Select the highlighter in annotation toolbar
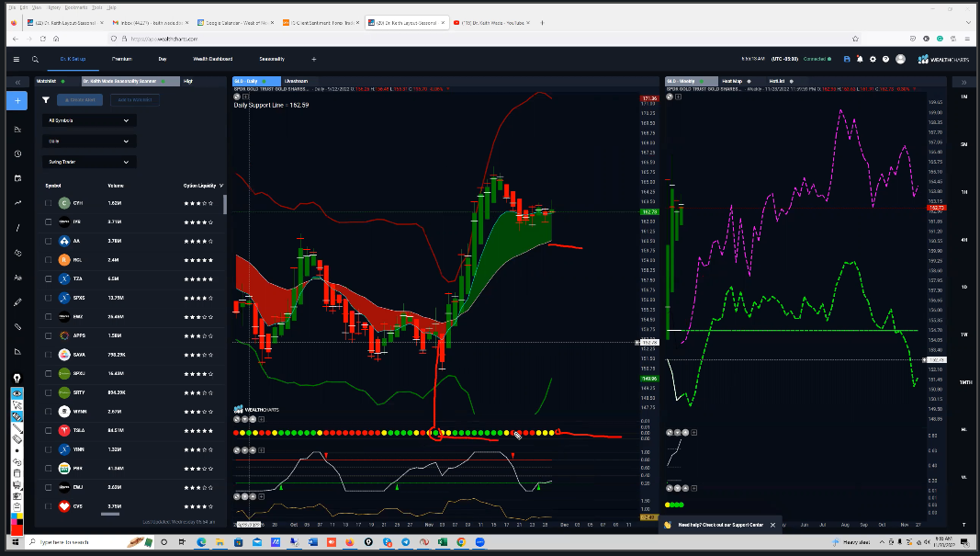 click(x=17, y=416)
